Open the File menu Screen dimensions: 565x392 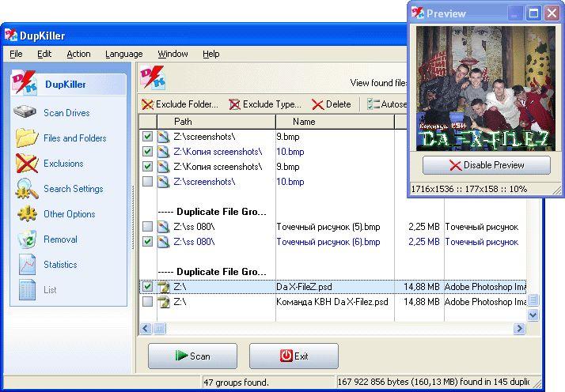16,54
